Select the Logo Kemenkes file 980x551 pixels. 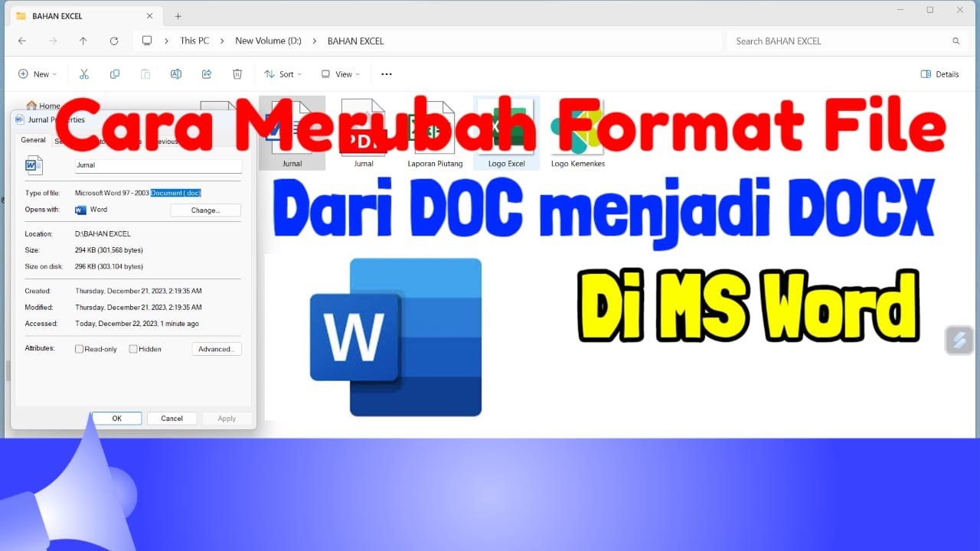pos(578,133)
